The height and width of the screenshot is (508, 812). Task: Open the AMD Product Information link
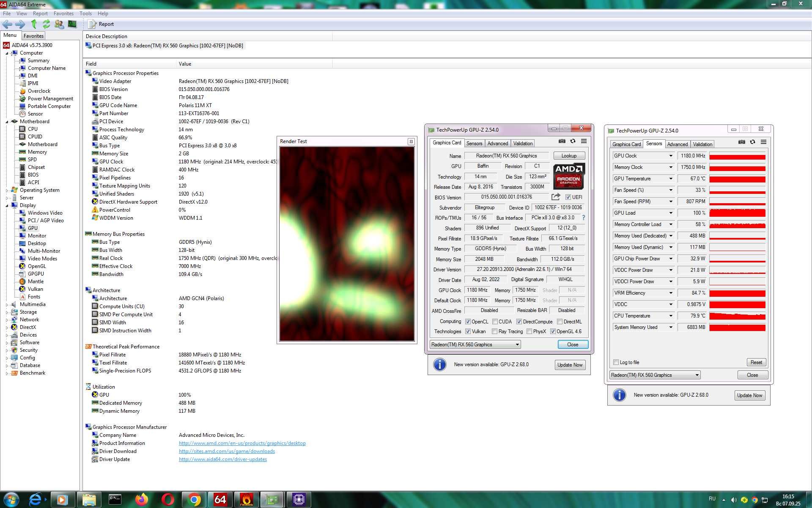[242, 443]
